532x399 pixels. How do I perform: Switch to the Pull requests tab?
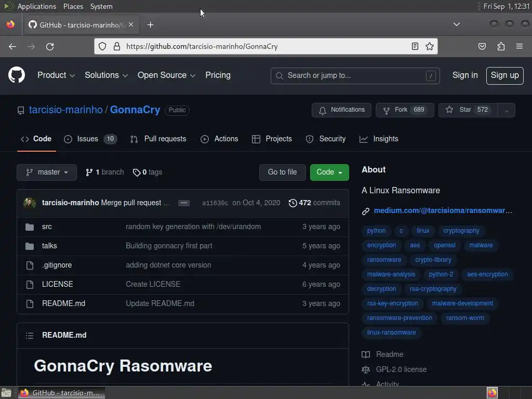158,139
